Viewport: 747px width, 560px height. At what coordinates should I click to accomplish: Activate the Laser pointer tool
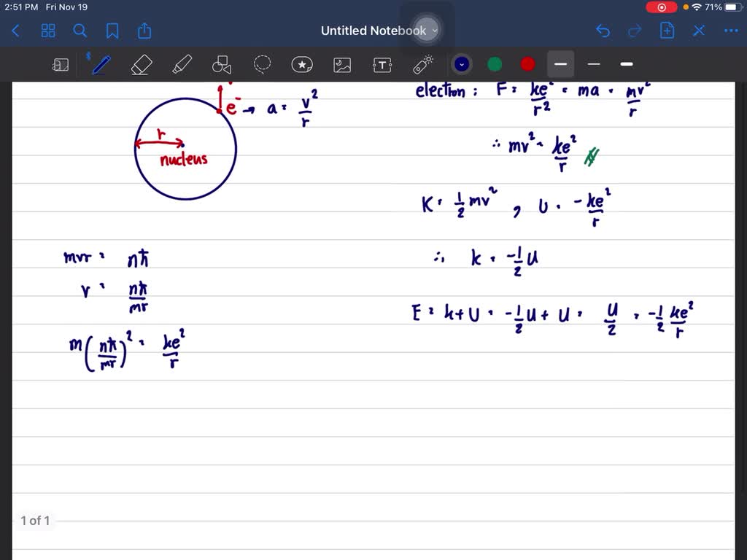423,64
